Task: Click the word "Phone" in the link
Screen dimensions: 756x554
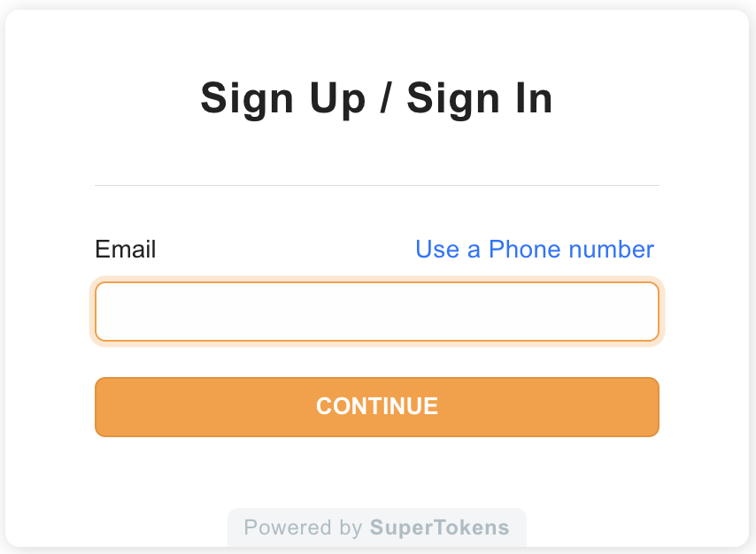Action: (x=525, y=250)
